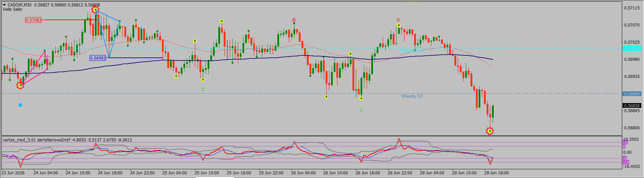The width and height of the screenshot is (644, 178).
Task: Click the 24 Jun 22:00 time label
Action: pos(142,173)
